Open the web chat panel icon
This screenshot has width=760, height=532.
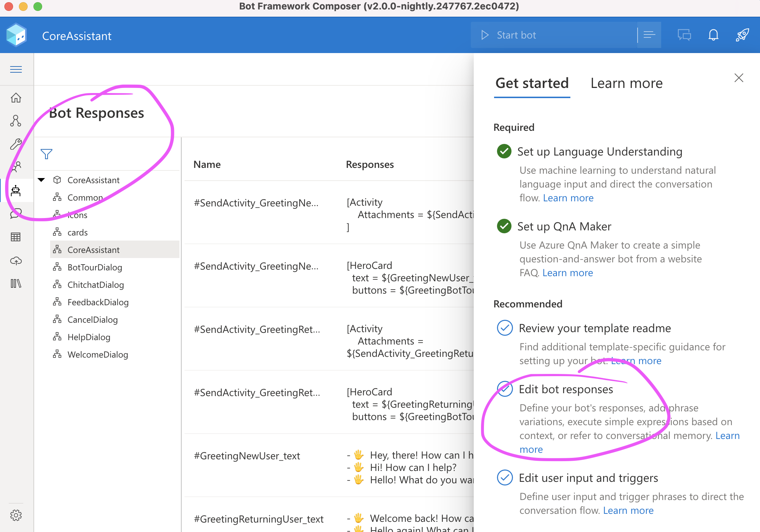click(x=684, y=35)
